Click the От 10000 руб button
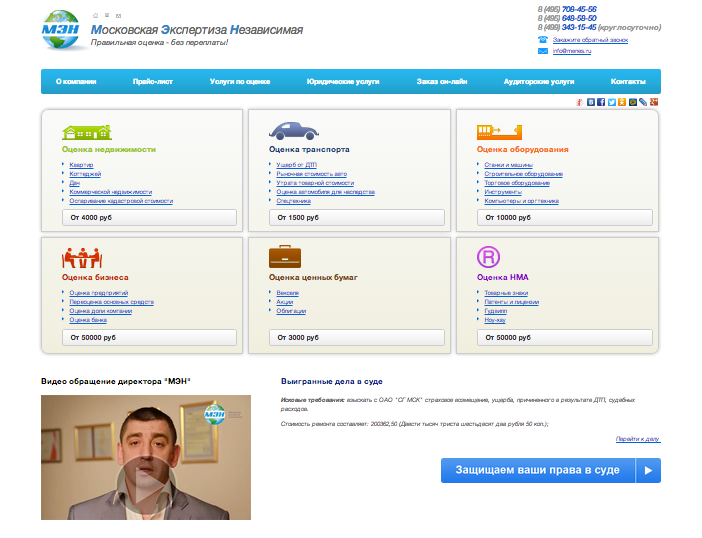 565,218
